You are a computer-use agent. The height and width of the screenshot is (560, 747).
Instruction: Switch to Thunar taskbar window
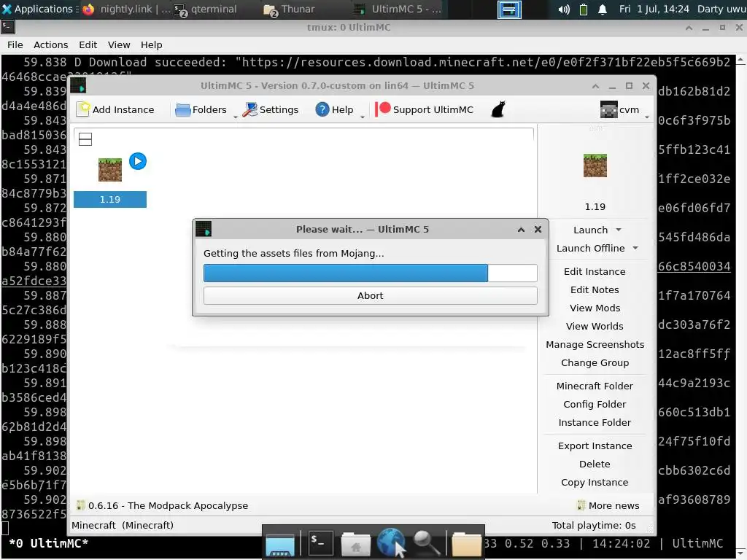pyautogui.click(x=290, y=9)
